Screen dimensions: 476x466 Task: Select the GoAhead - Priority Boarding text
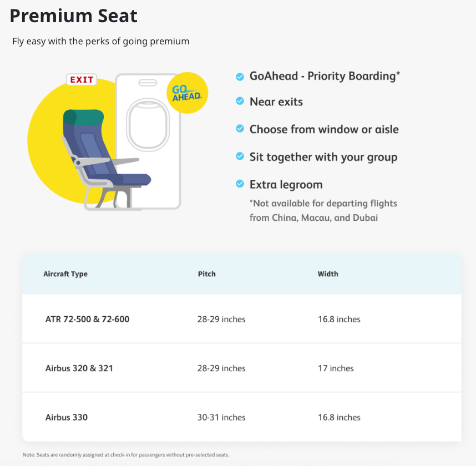coord(325,76)
